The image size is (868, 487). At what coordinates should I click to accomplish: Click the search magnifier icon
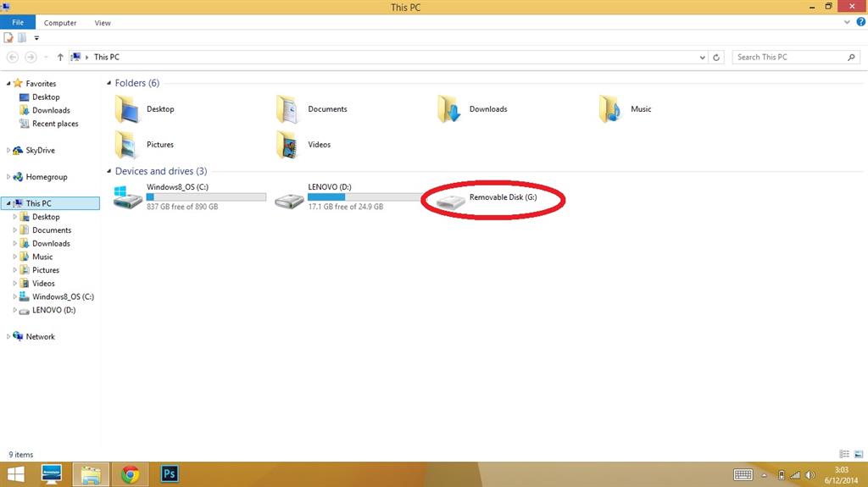click(x=851, y=57)
